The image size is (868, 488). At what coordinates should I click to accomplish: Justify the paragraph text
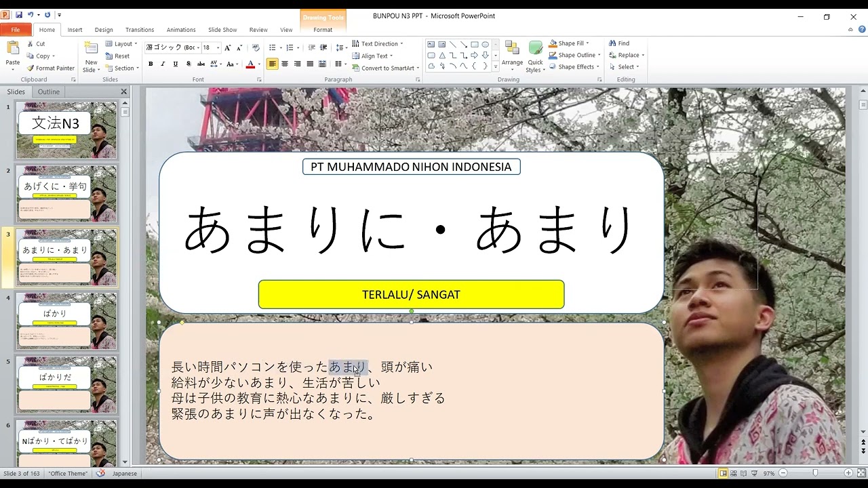[x=310, y=64]
